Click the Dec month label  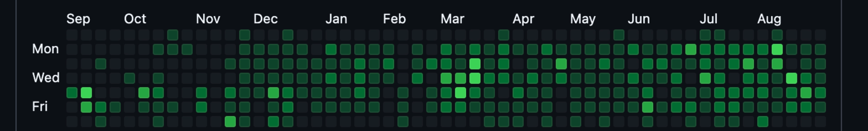click(x=266, y=19)
